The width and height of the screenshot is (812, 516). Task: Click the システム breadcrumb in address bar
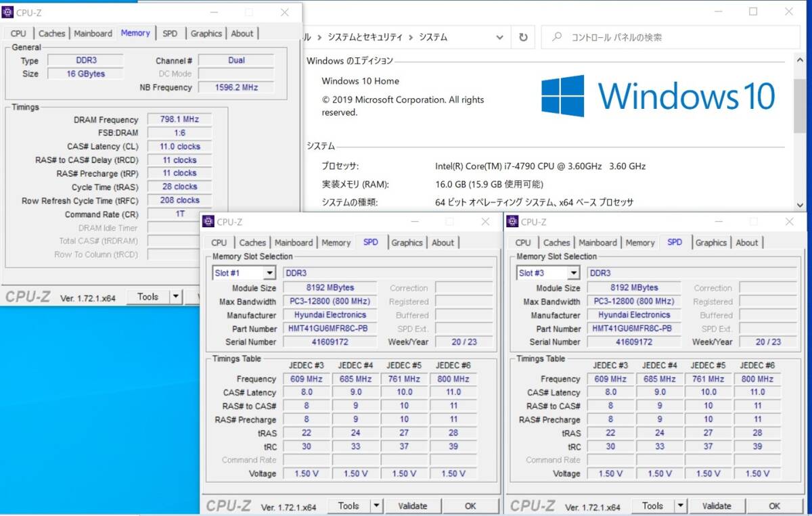[433, 37]
